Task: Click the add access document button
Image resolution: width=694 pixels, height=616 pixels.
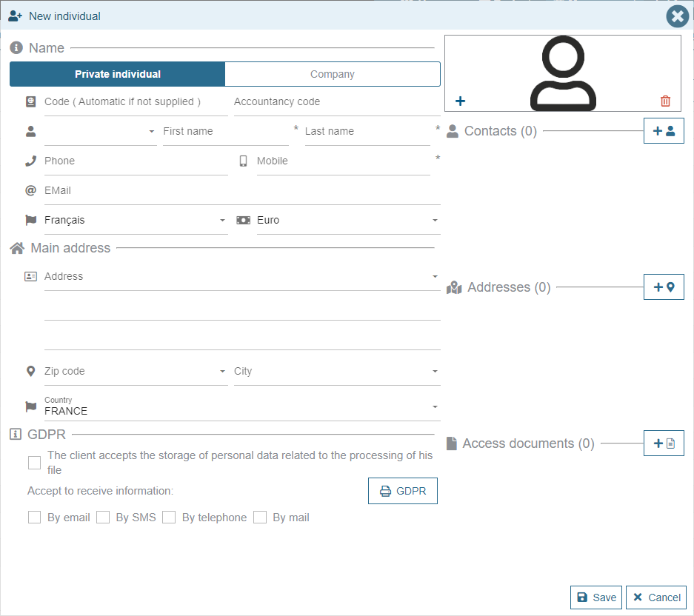Action: coord(664,443)
